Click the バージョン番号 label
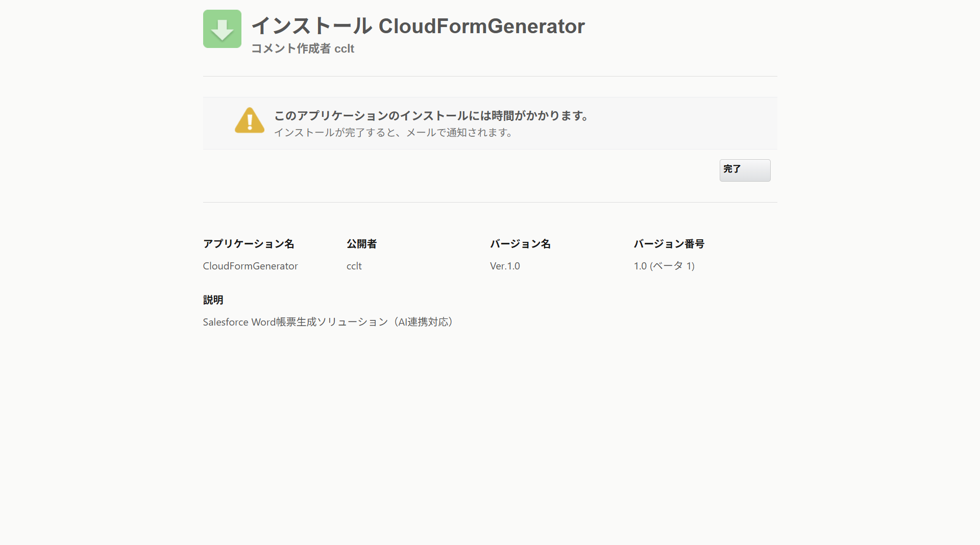The image size is (980, 545). tap(669, 244)
